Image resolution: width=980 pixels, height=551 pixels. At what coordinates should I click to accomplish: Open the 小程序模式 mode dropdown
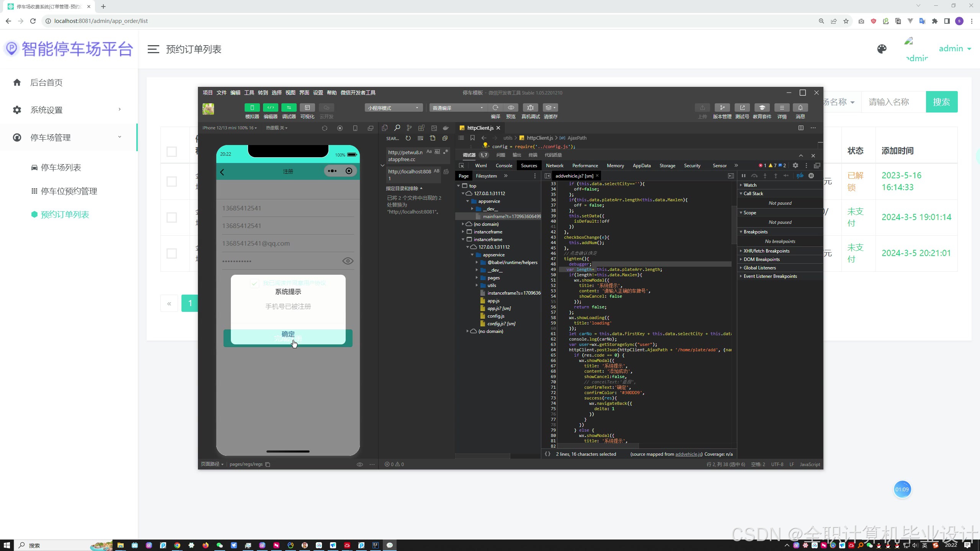(393, 108)
